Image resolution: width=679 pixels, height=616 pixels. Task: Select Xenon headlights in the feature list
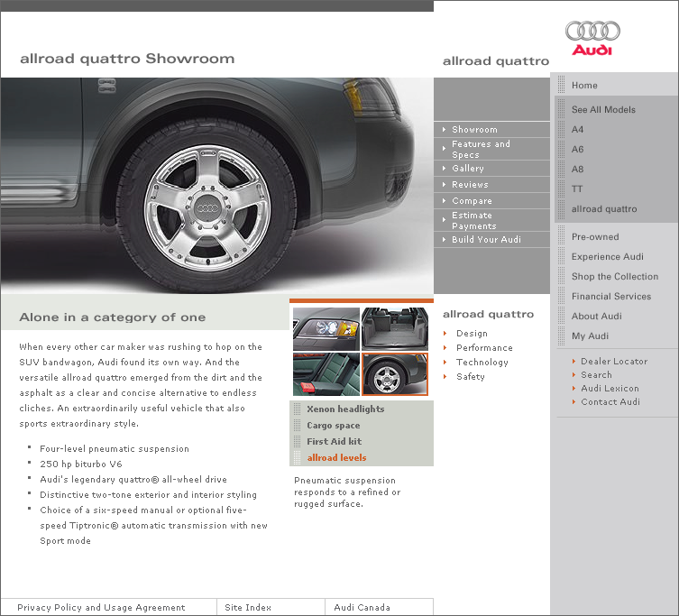345,409
